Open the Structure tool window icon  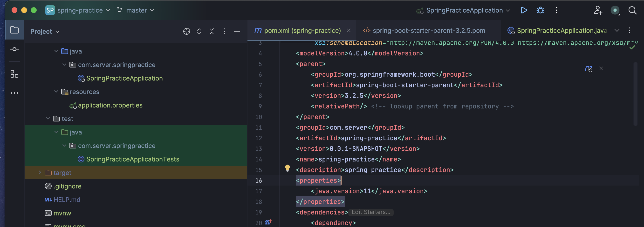(14, 74)
